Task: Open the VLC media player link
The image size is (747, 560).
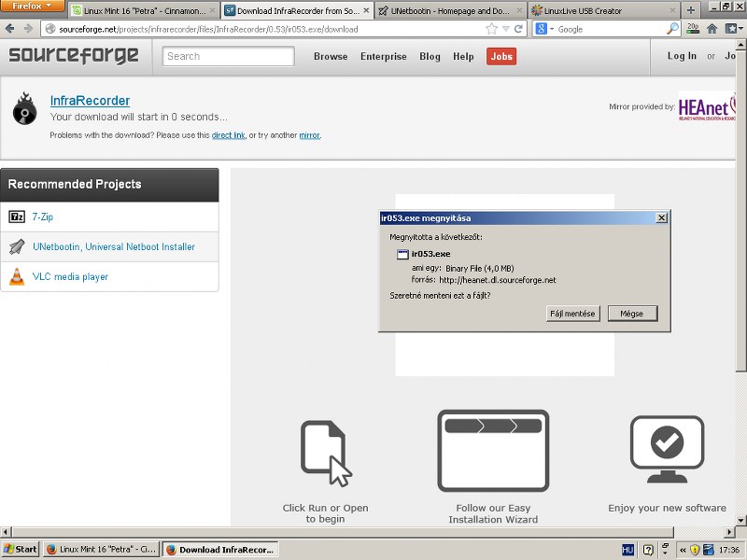Action: 70,276
